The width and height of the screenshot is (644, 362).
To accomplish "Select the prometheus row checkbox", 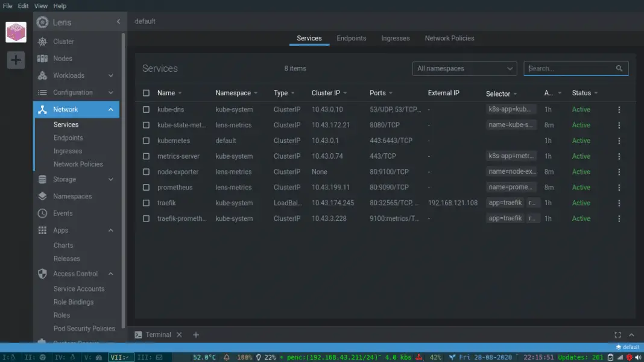I will 145,187.
